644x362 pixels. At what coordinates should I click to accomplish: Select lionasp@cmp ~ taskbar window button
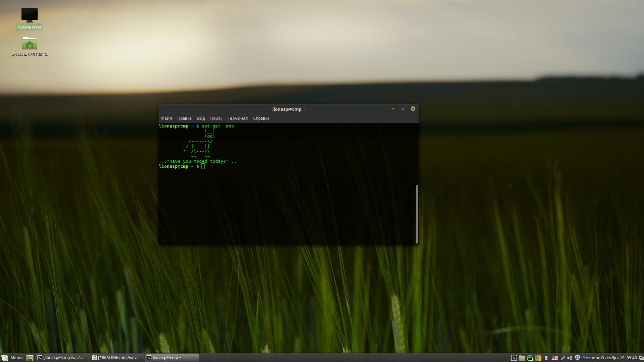[172, 358]
